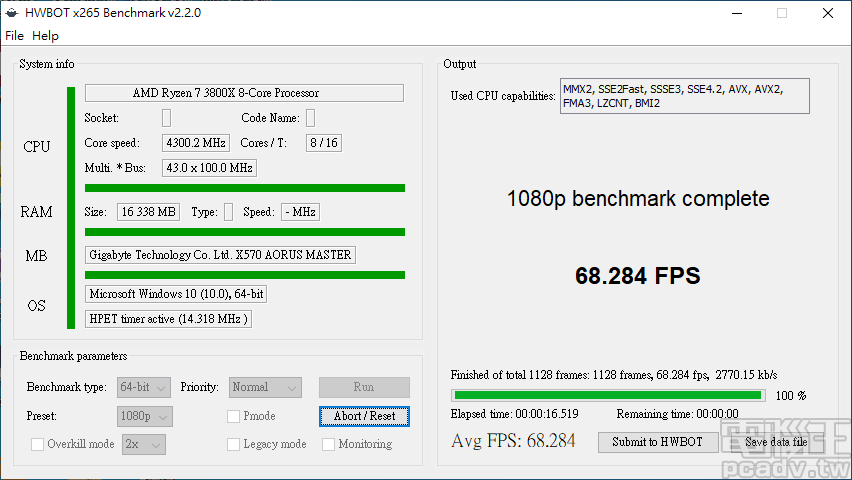This screenshot has width=852, height=480.
Task: Expand the Priority Normal dropdown
Action: (265, 387)
